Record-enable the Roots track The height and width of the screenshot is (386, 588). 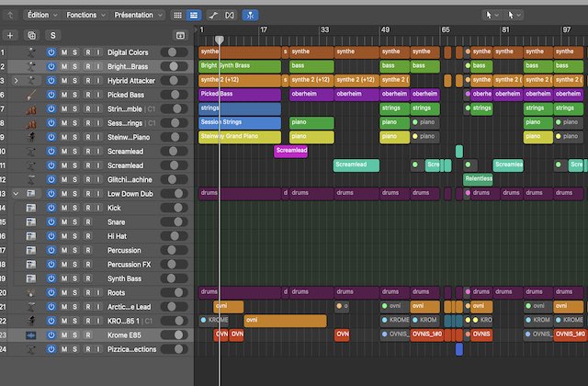pos(87,293)
